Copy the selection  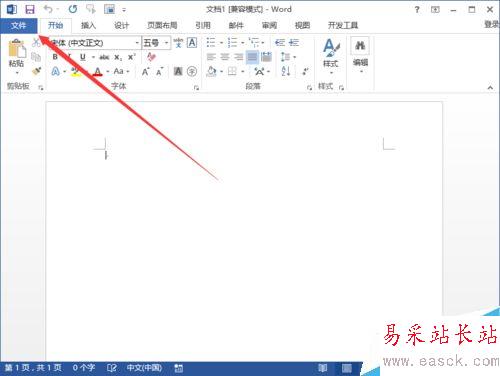36,57
